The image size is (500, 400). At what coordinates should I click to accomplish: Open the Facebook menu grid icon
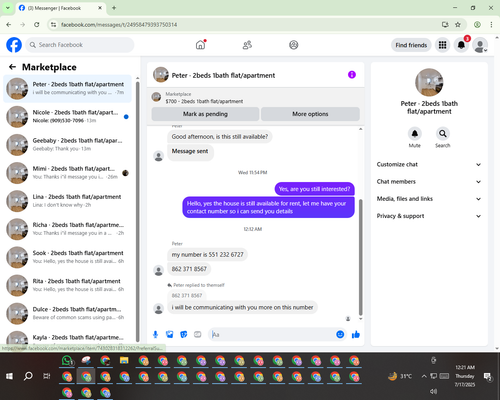click(x=442, y=45)
